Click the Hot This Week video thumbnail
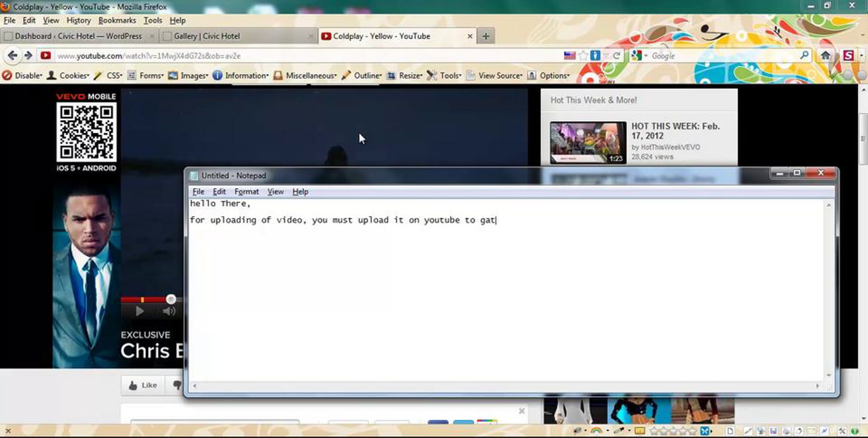 (x=588, y=143)
